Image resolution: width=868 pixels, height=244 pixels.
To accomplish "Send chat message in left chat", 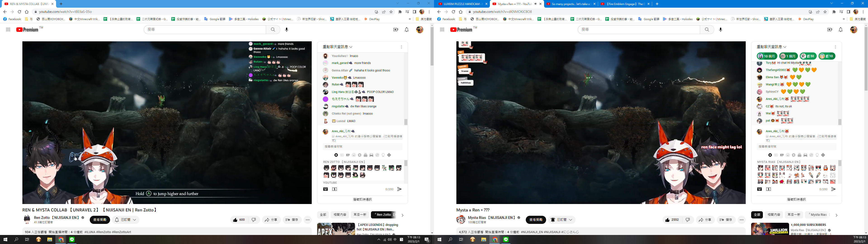I will pos(399,189).
